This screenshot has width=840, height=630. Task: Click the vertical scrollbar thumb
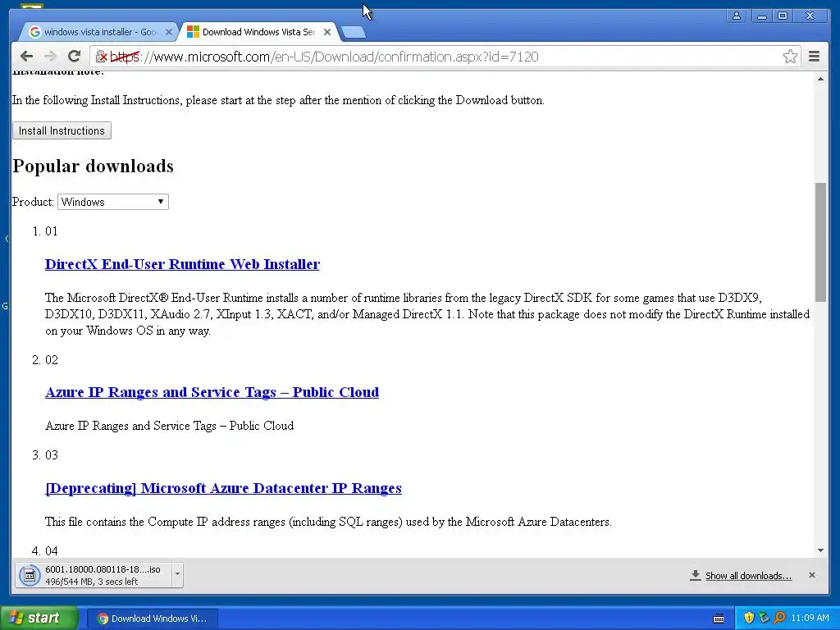[820, 242]
